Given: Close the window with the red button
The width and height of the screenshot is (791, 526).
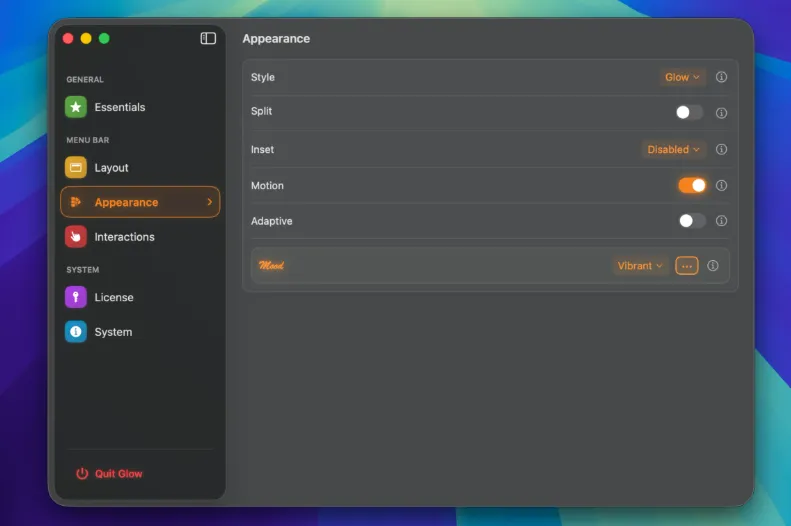Looking at the screenshot, I should [68, 38].
